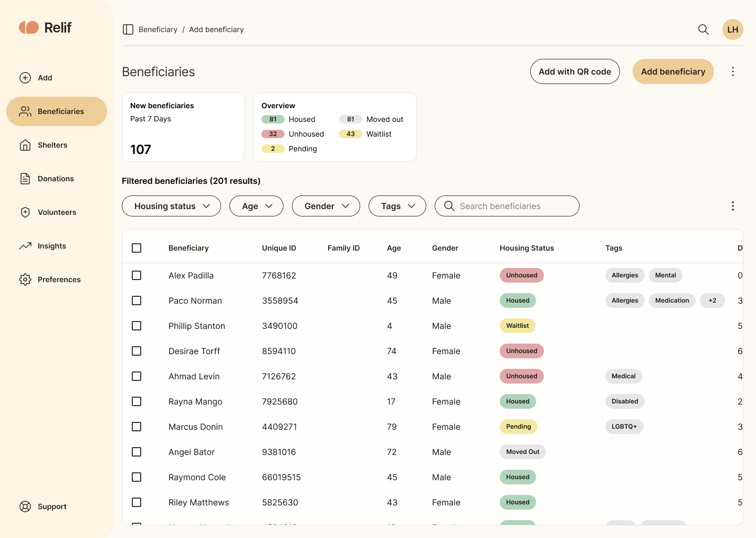The image size is (756, 538).
Task: Open the Insights section
Action: click(57, 246)
